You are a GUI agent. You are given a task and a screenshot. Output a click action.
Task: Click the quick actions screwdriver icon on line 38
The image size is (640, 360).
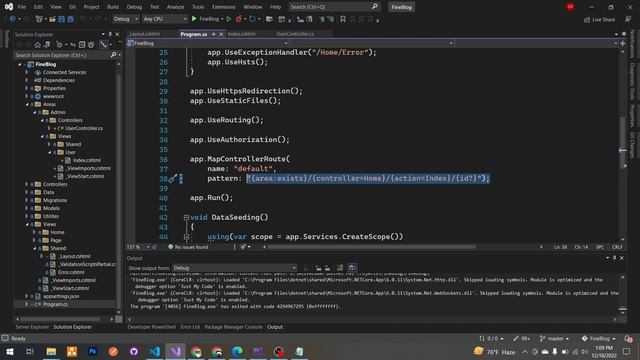coord(173,178)
